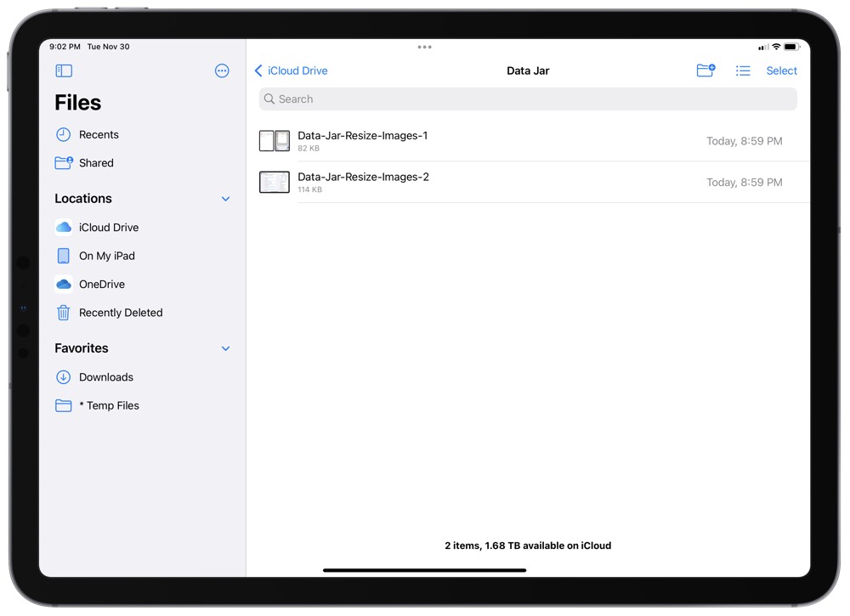Tap the Recents clock icon

[x=63, y=134]
